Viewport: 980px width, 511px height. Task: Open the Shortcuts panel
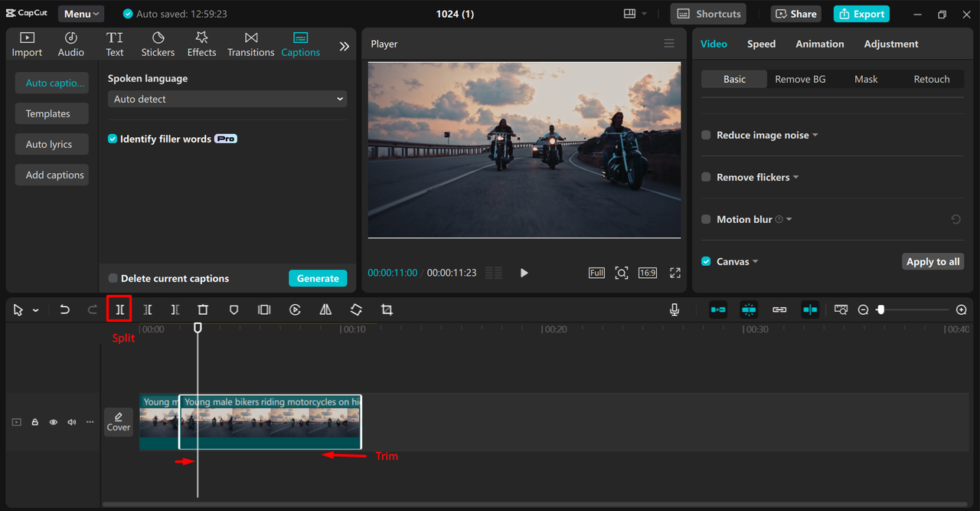pos(710,14)
